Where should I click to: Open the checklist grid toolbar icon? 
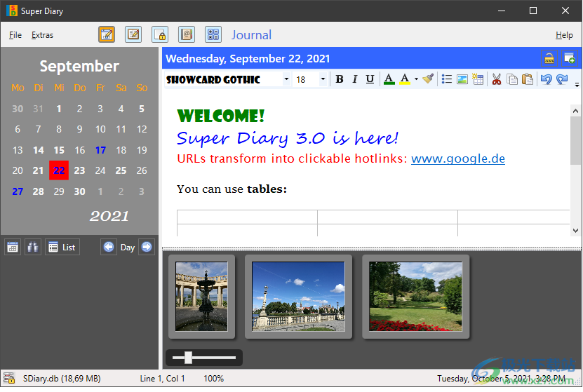point(213,34)
